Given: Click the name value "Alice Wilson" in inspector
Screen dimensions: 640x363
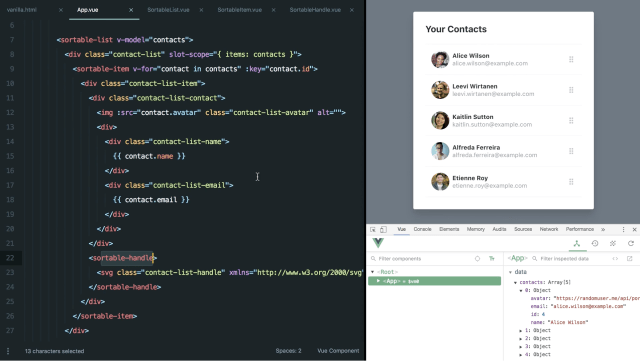Looking at the screenshot, I should point(567,323).
